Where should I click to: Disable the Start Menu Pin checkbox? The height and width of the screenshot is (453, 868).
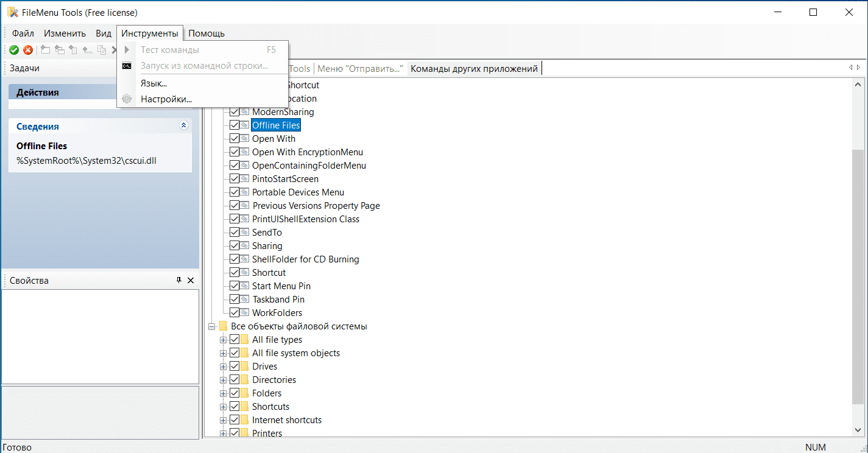tap(235, 286)
